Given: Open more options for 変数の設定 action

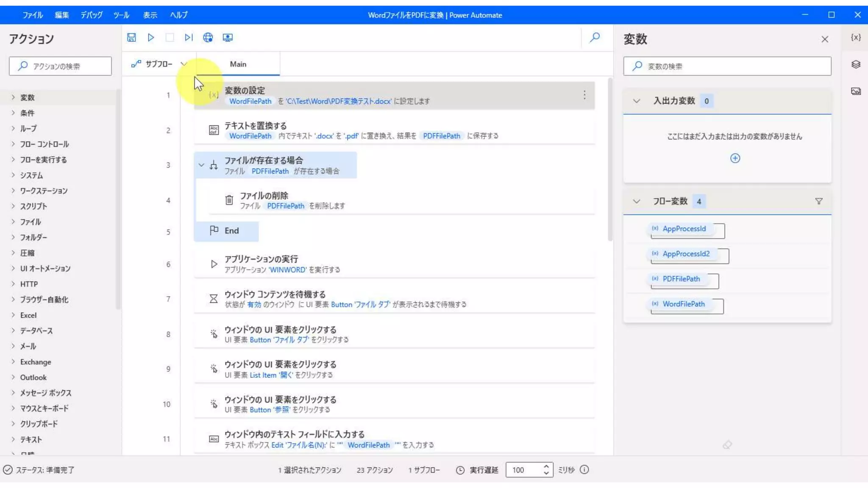Looking at the screenshot, I should 584,95.
